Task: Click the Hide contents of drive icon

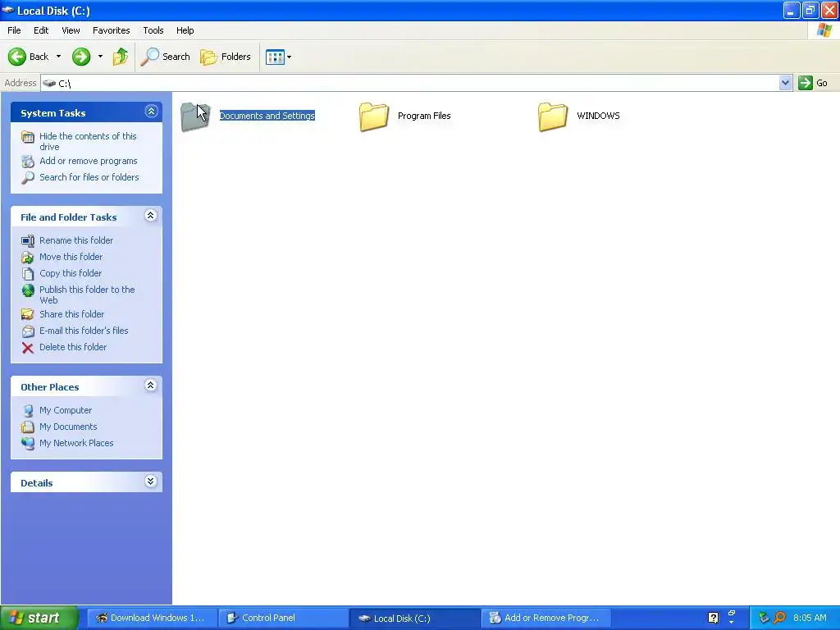Action: pos(28,137)
